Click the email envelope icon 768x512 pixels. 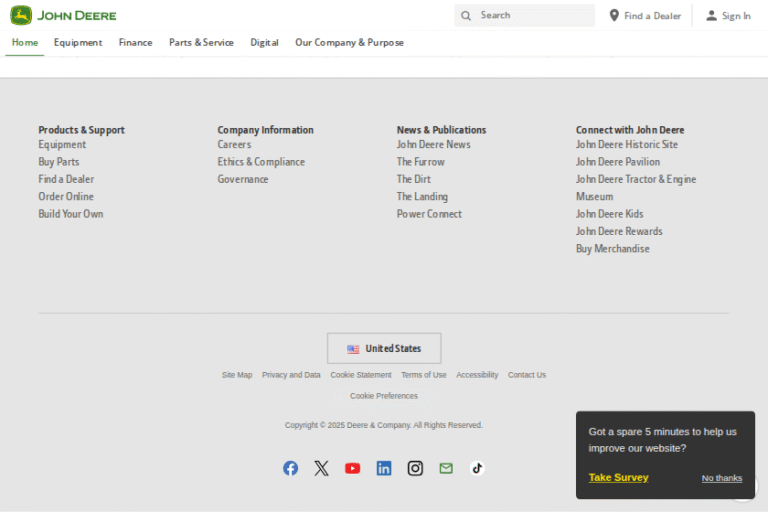(446, 468)
